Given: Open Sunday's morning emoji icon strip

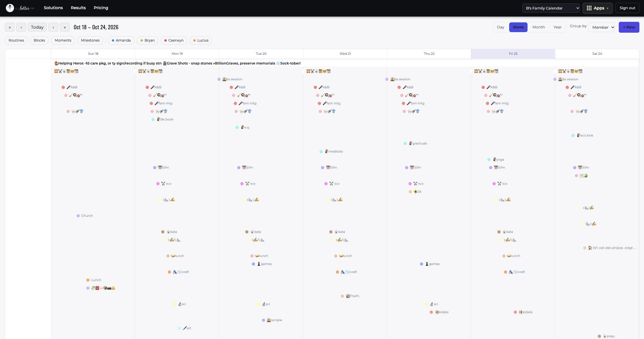Looking at the screenshot, I should pos(66,71).
